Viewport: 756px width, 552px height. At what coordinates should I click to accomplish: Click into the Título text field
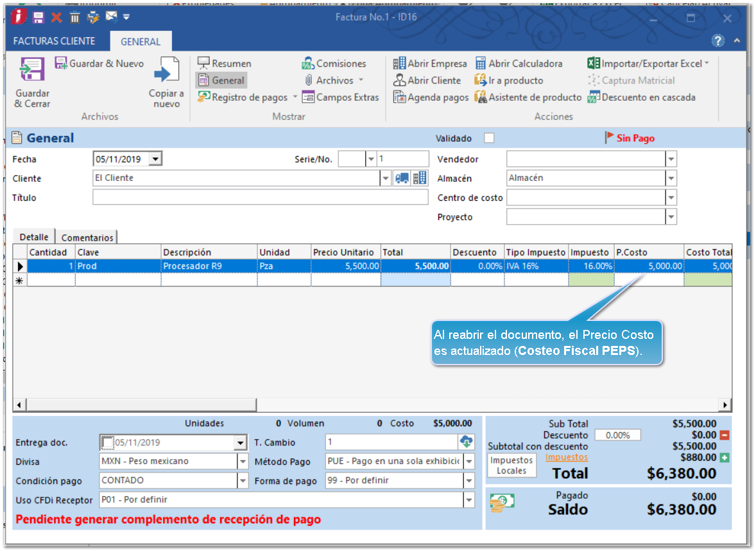(x=260, y=198)
